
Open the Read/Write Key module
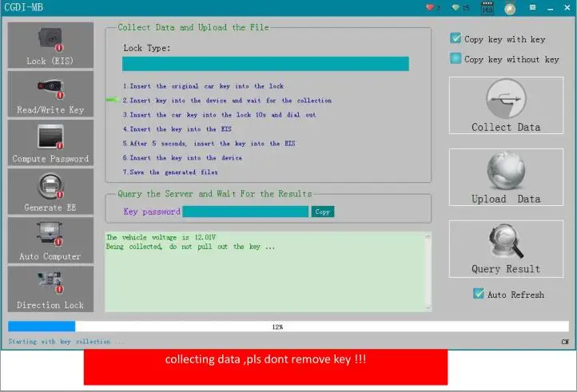point(50,94)
